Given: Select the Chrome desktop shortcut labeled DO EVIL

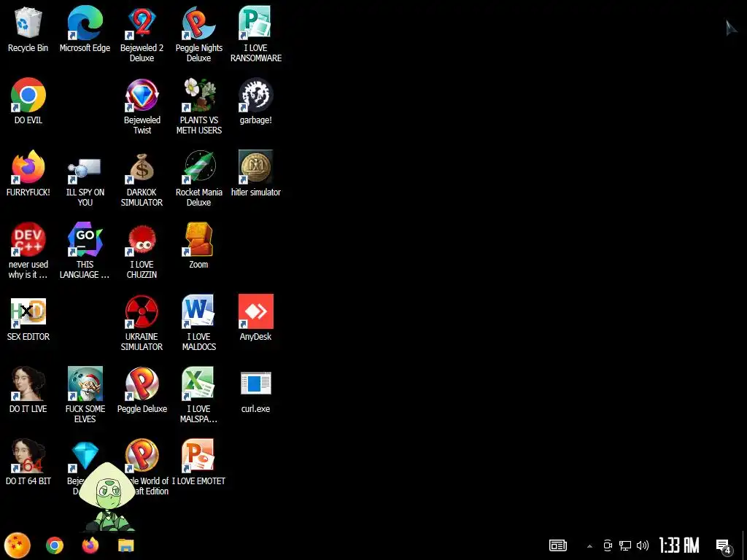Looking at the screenshot, I should [x=28, y=101].
